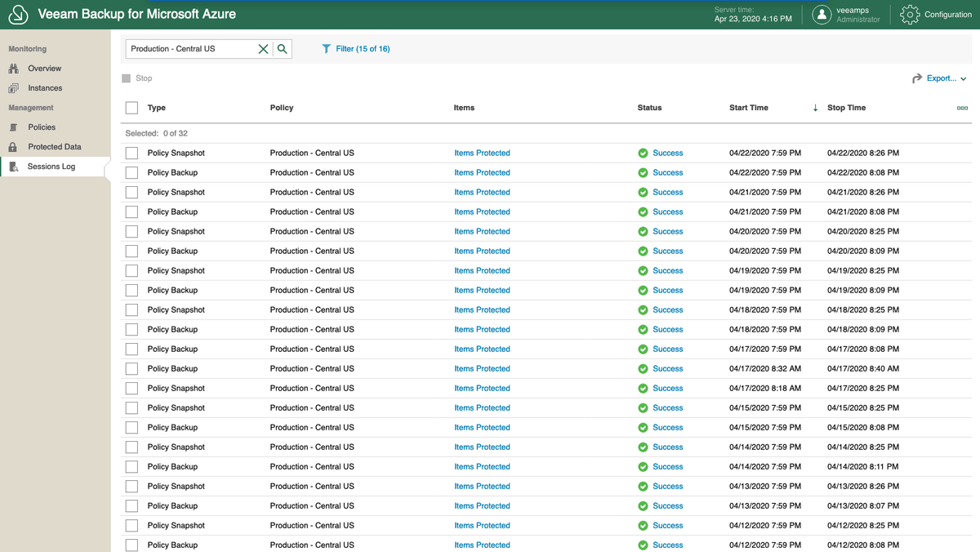Sort by Type column header
The width and height of the screenshot is (980, 552).
pos(157,108)
